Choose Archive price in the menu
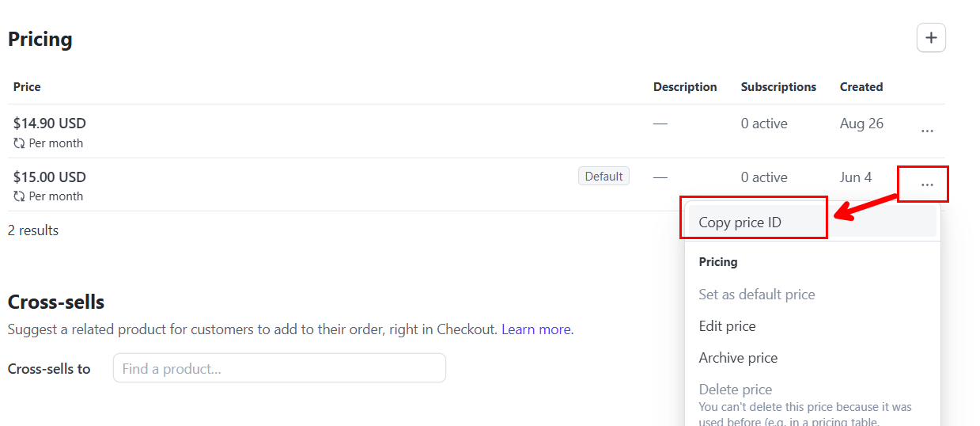Image resolution: width=980 pixels, height=426 pixels. tap(738, 358)
